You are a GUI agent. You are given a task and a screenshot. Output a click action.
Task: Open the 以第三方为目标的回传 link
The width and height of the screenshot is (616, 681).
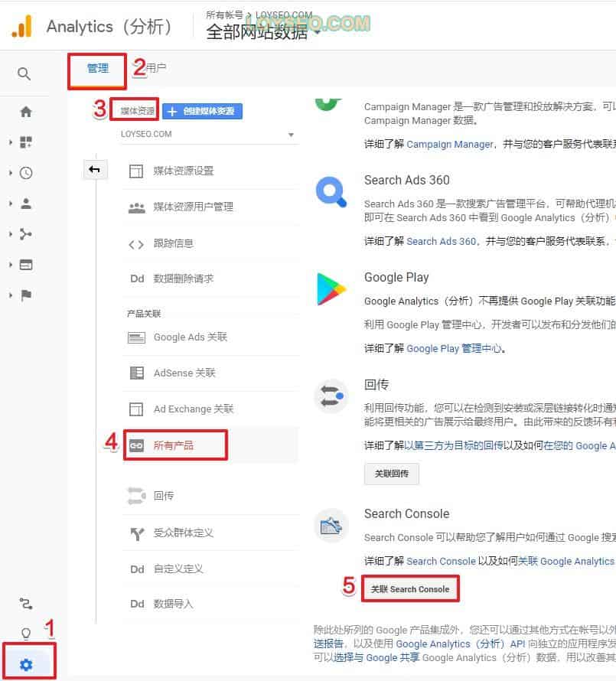[x=454, y=445]
